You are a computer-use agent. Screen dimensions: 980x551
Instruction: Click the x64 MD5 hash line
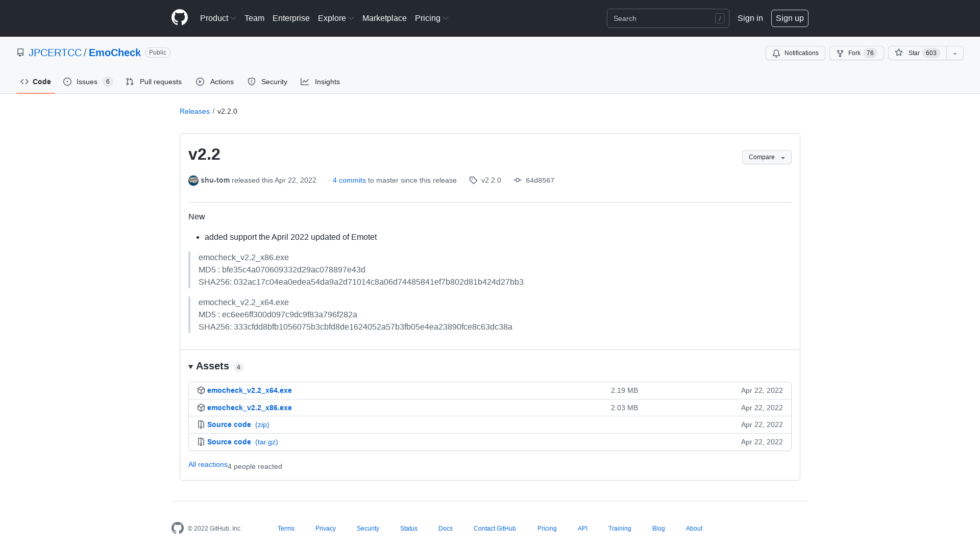[x=278, y=315]
